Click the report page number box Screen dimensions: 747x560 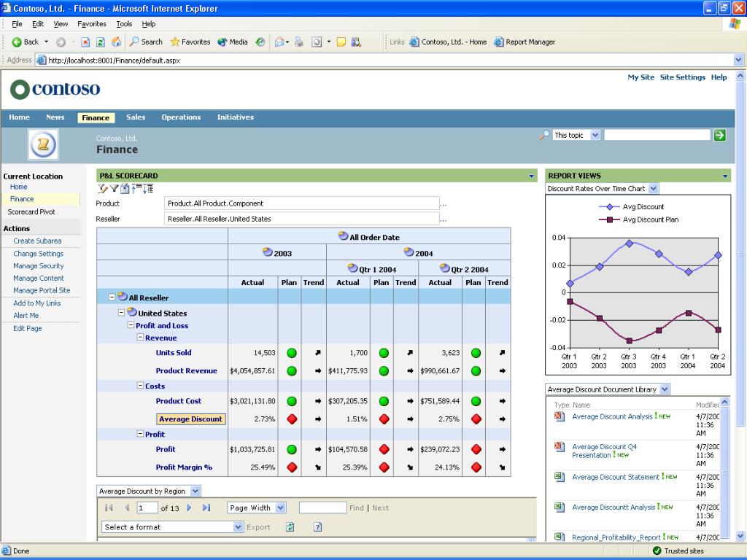coord(147,507)
